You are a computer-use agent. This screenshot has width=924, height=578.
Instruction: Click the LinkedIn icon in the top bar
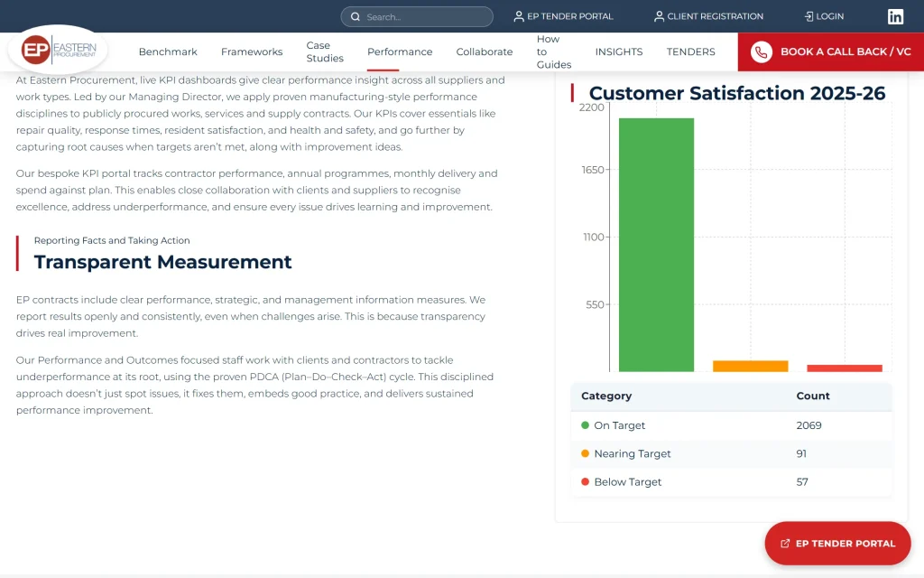(x=895, y=16)
